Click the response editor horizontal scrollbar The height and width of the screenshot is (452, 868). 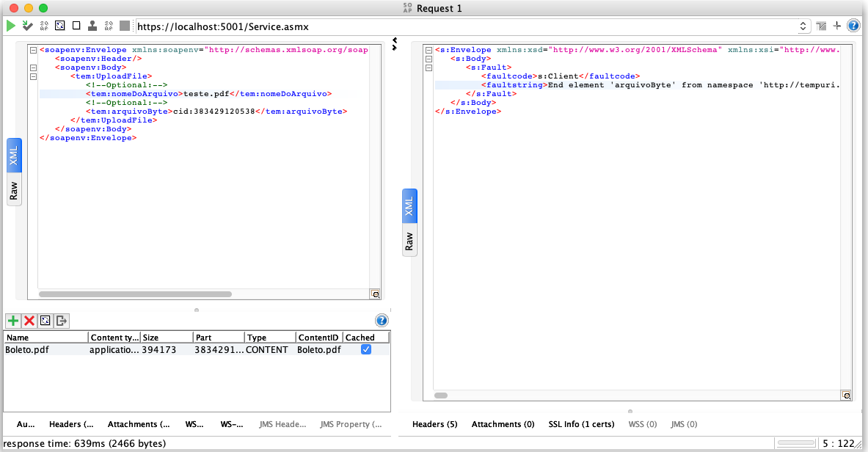pos(441,395)
